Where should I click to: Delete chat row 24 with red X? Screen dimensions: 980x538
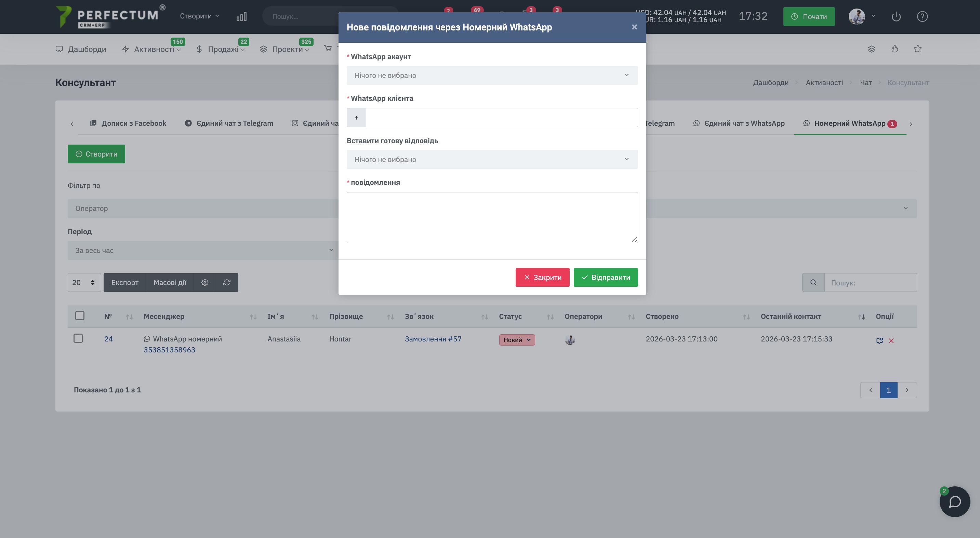coord(891,341)
